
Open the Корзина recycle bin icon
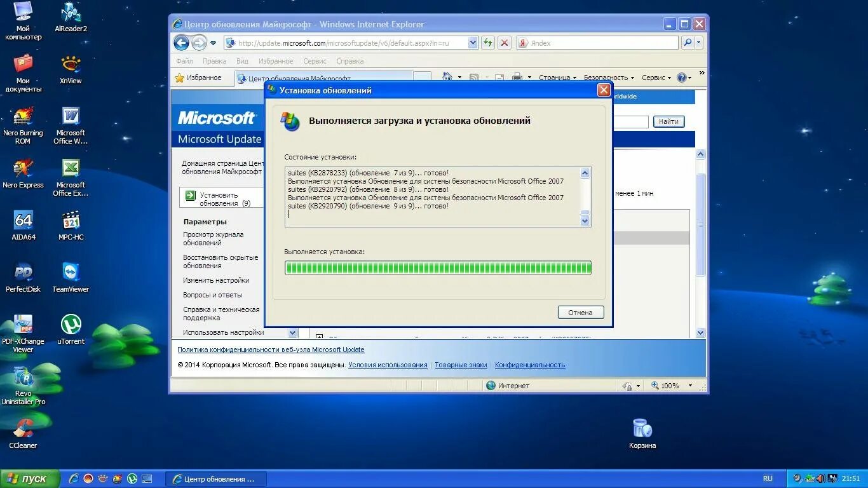tap(642, 434)
